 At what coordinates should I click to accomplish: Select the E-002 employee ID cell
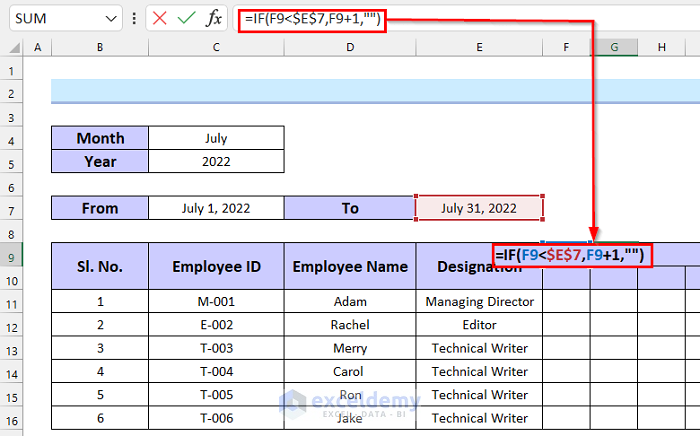(x=216, y=324)
